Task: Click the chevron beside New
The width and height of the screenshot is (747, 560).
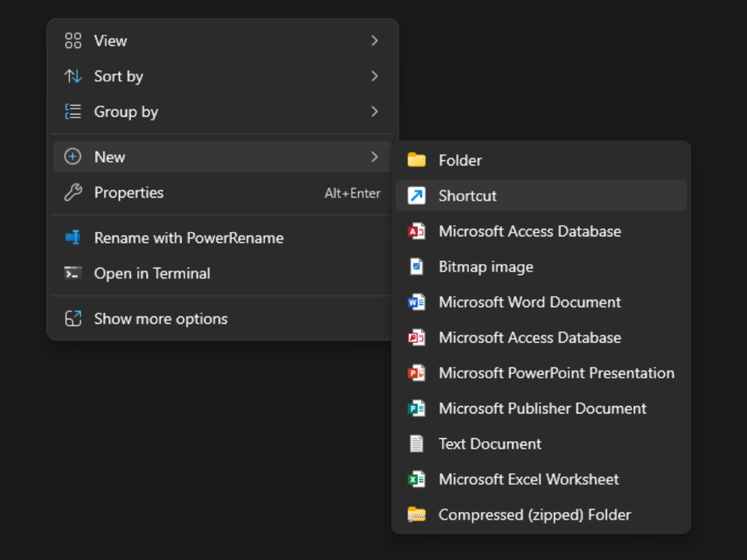Action: (374, 157)
